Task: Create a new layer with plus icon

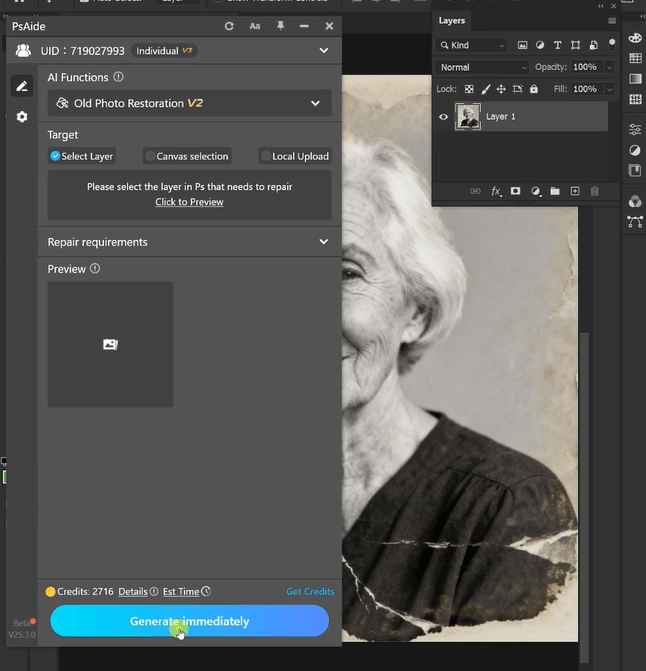Action: coord(575,191)
